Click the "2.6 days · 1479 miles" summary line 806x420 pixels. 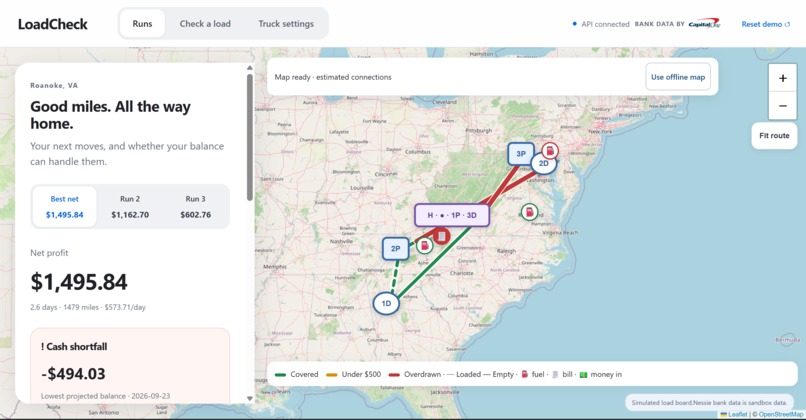88,307
